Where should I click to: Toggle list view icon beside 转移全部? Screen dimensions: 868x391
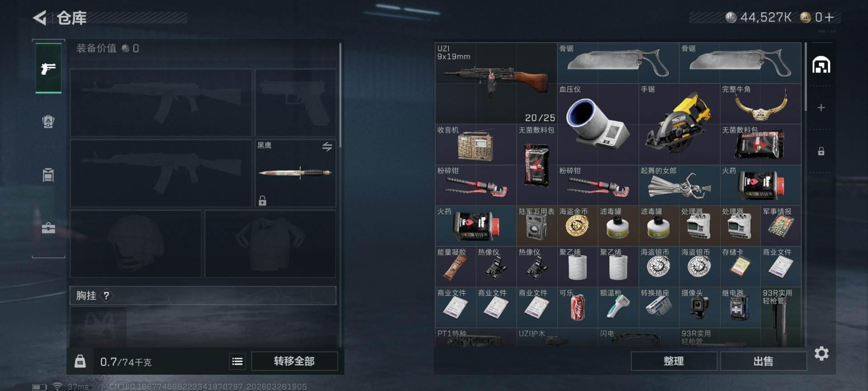click(237, 361)
